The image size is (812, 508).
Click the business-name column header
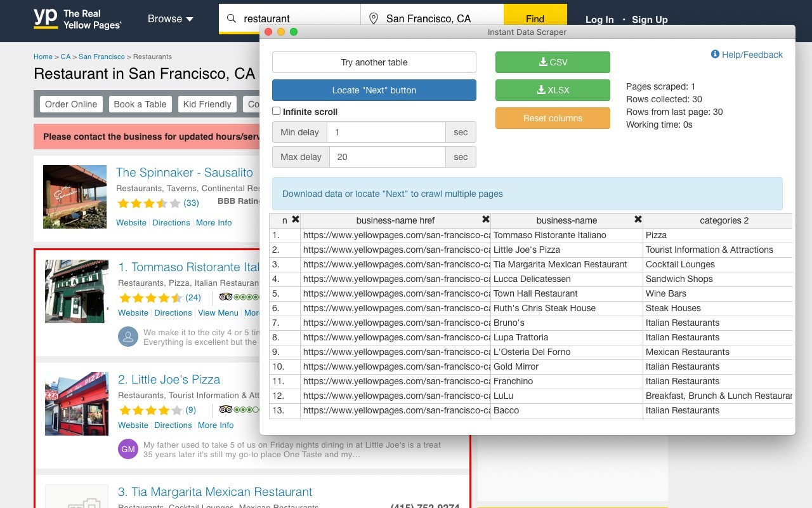(566, 220)
